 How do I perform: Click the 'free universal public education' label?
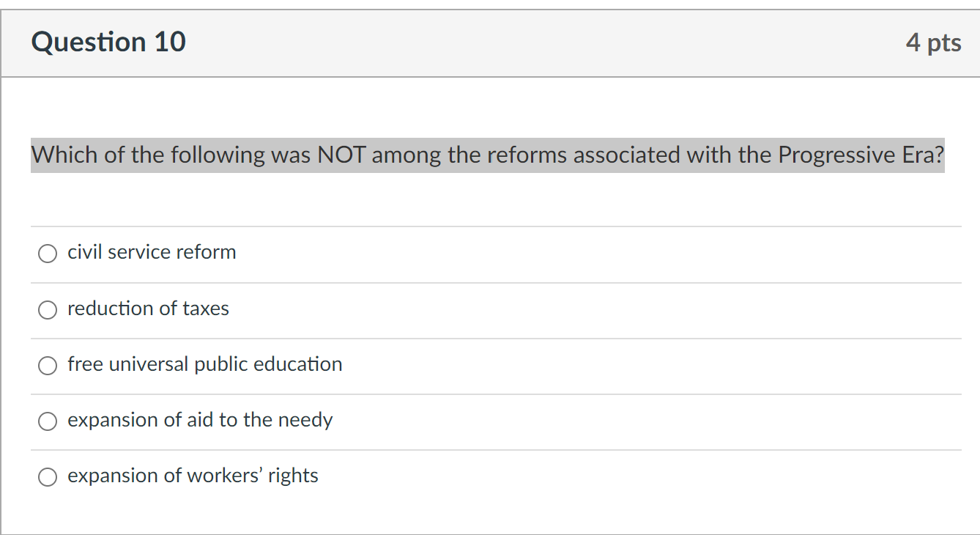tap(204, 364)
